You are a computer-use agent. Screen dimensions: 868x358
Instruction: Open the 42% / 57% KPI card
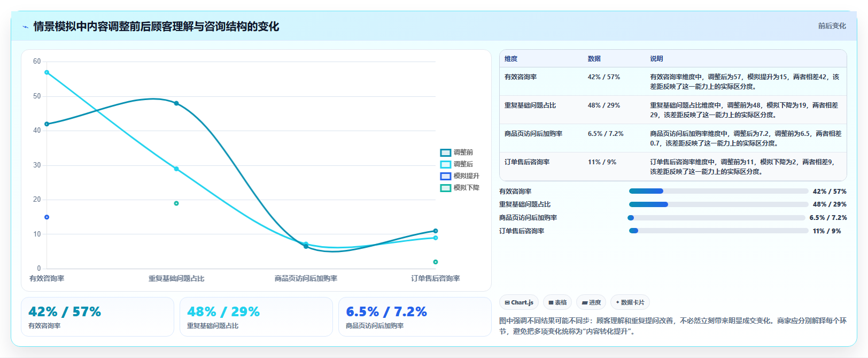point(97,317)
